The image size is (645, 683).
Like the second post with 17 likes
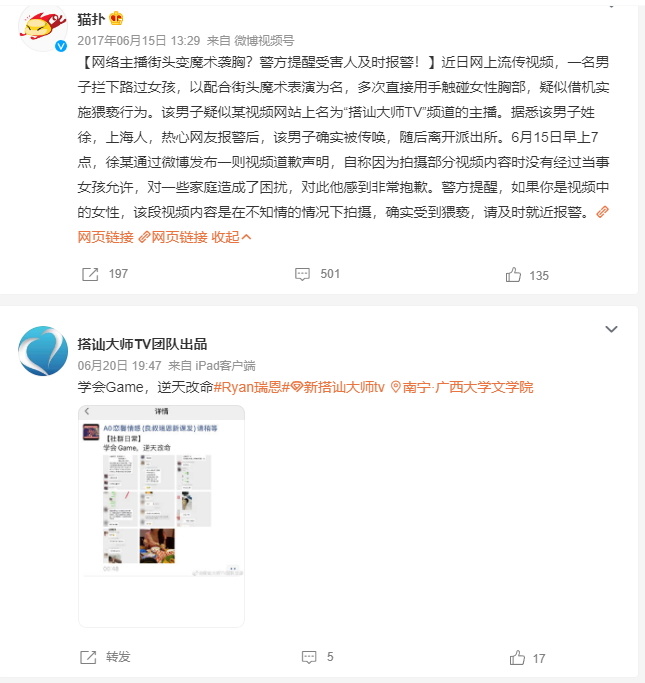517,658
